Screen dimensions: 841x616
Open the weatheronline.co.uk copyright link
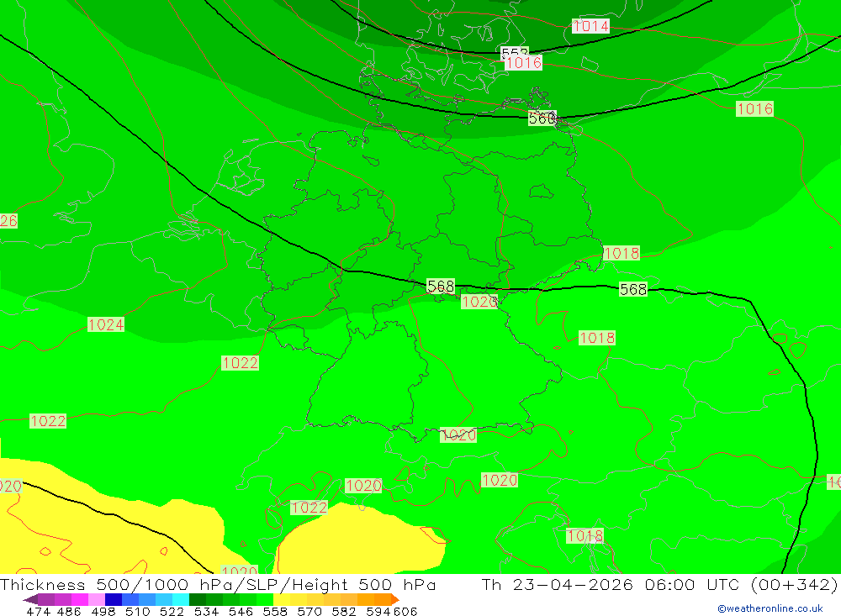pyautogui.click(x=770, y=608)
